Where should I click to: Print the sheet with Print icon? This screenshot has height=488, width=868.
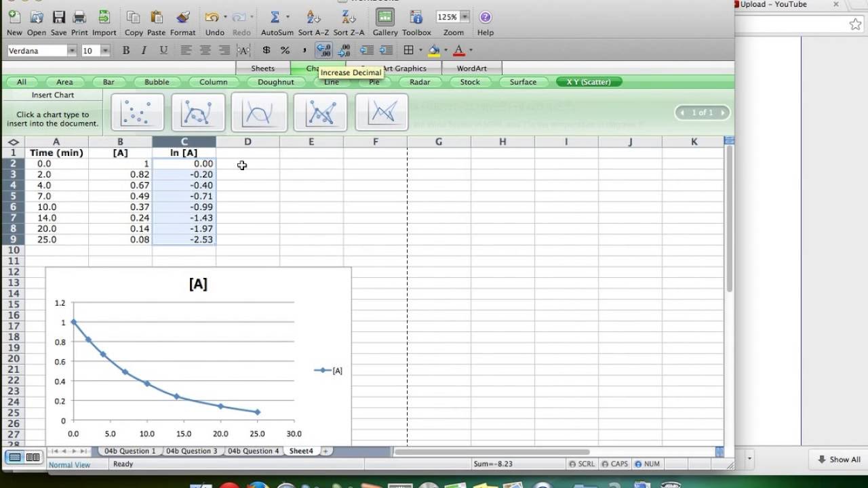(79, 18)
